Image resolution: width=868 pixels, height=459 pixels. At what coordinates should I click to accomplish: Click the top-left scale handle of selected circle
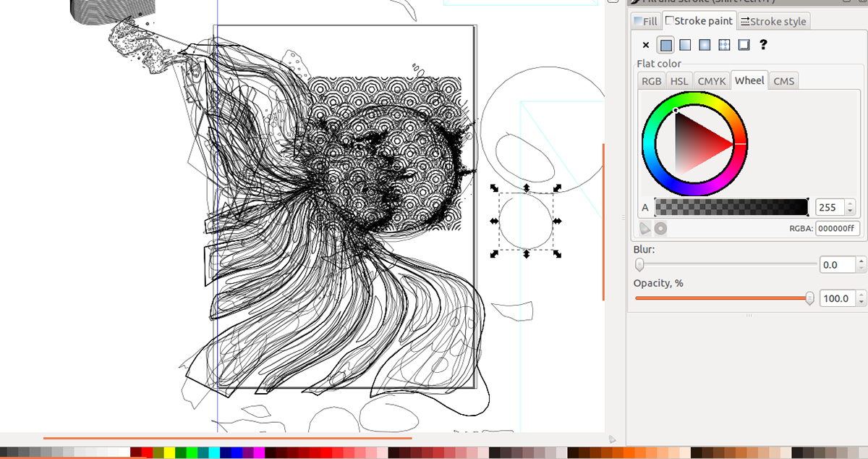[x=494, y=188]
